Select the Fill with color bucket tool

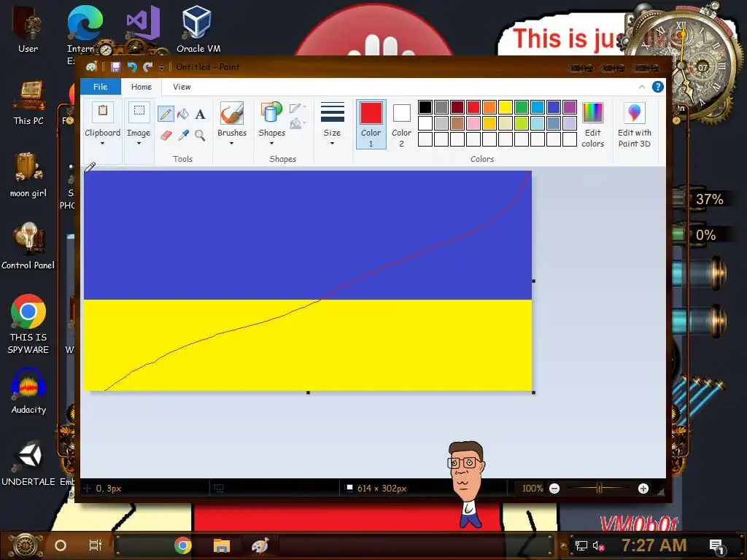tap(183, 114)
